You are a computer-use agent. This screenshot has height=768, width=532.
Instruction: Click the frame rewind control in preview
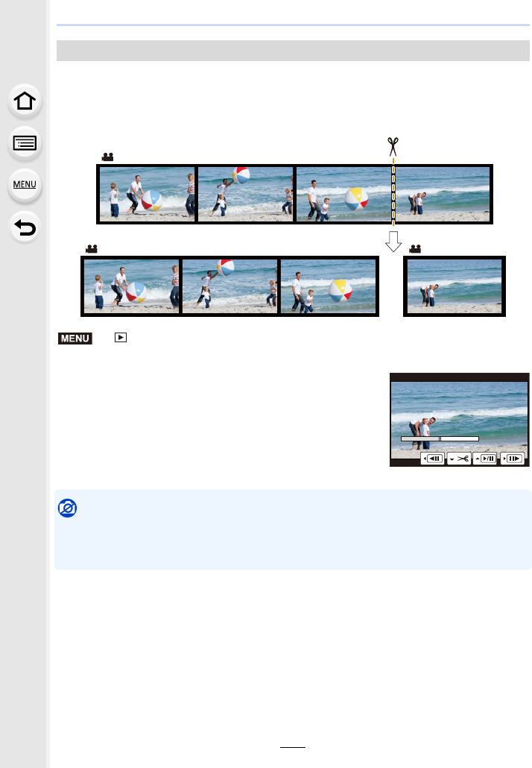(x=433, y=459)
